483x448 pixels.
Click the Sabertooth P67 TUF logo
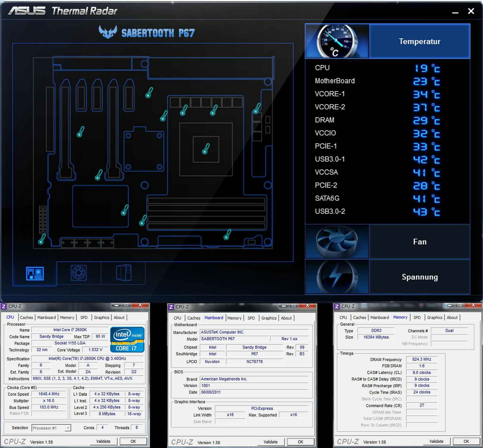147,32
